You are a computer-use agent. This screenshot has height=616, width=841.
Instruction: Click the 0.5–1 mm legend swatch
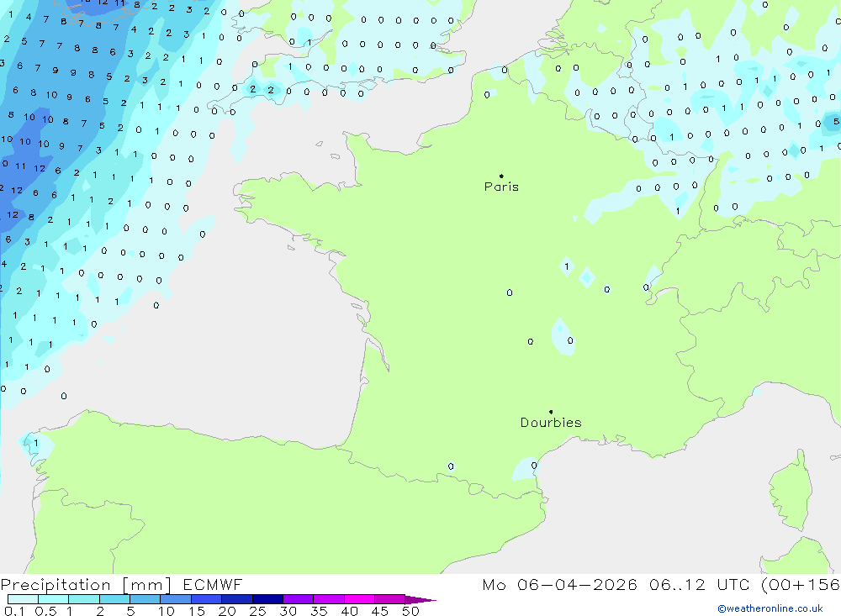coord(53,599)
